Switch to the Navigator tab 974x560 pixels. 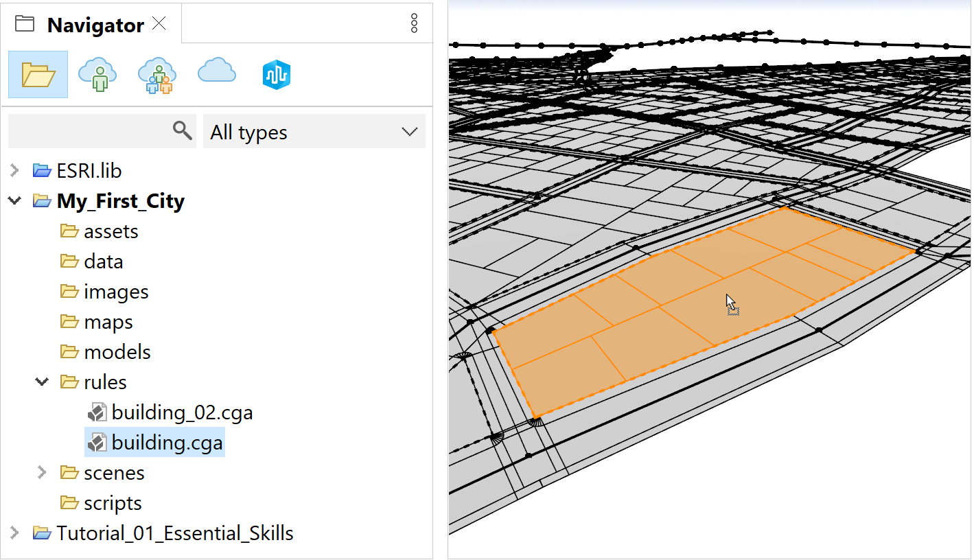pyautogui.click(x=95, y=25)
